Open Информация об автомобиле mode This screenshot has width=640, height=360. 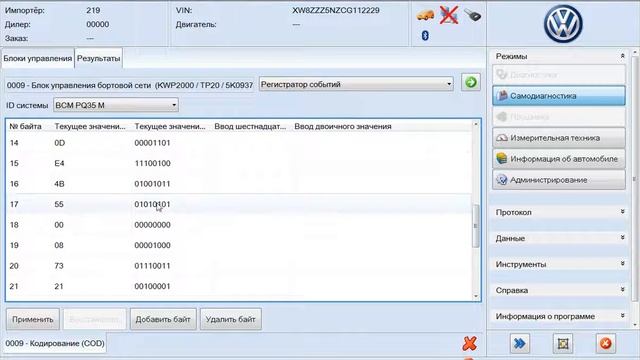point(558,159)
